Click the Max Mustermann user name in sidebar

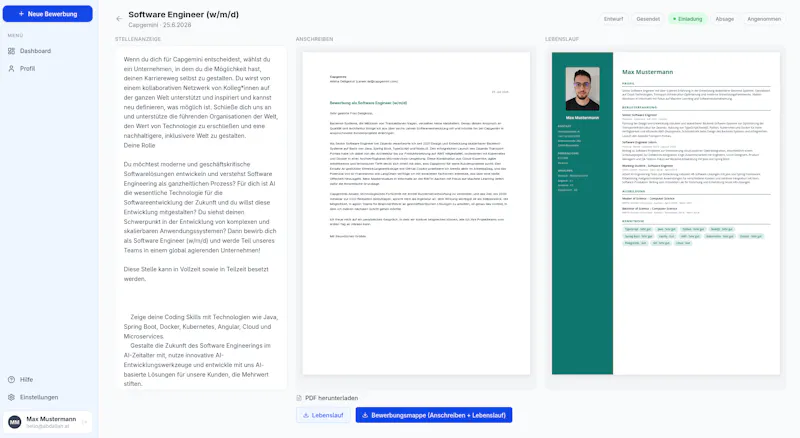(x=51, y=419)
